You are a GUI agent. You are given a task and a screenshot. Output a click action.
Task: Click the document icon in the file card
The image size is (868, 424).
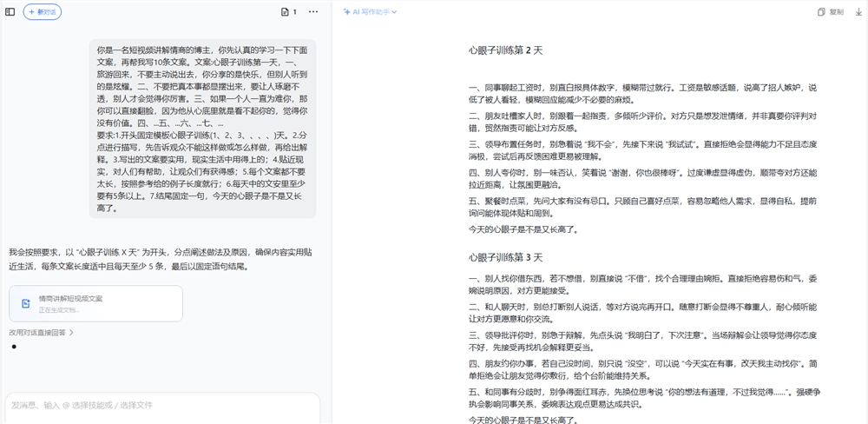tap(26, 303)
